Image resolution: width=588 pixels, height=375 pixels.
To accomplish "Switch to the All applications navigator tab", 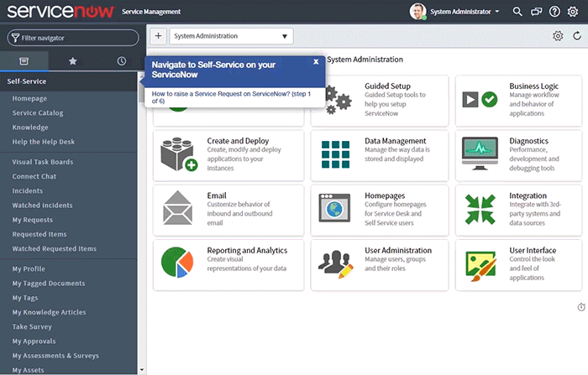I will (24, 61).
